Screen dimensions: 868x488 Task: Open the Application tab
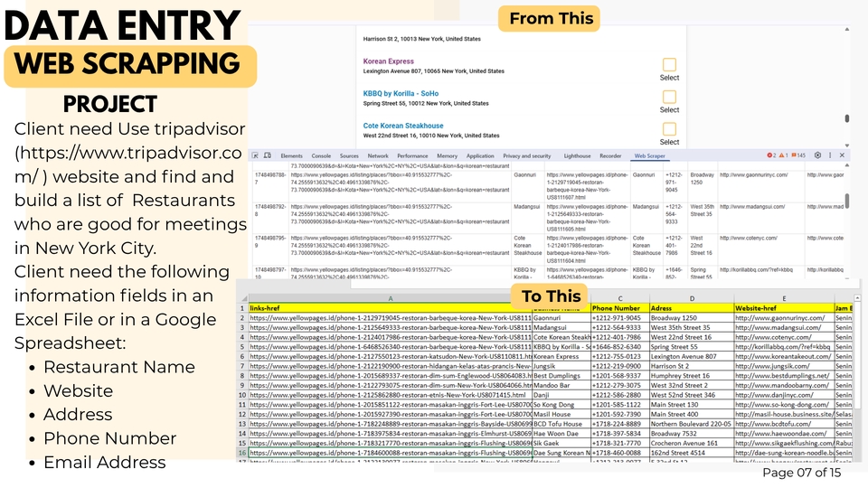click(x=480, y=156)
